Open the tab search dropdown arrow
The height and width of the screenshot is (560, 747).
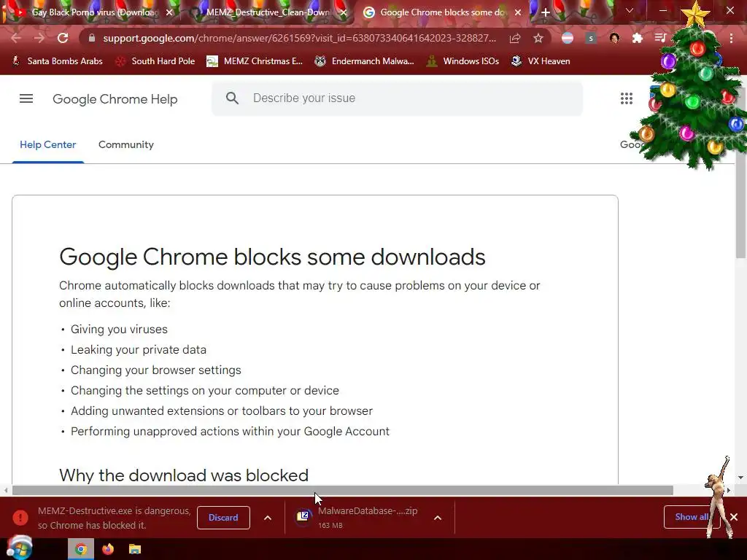coord(630,10)
